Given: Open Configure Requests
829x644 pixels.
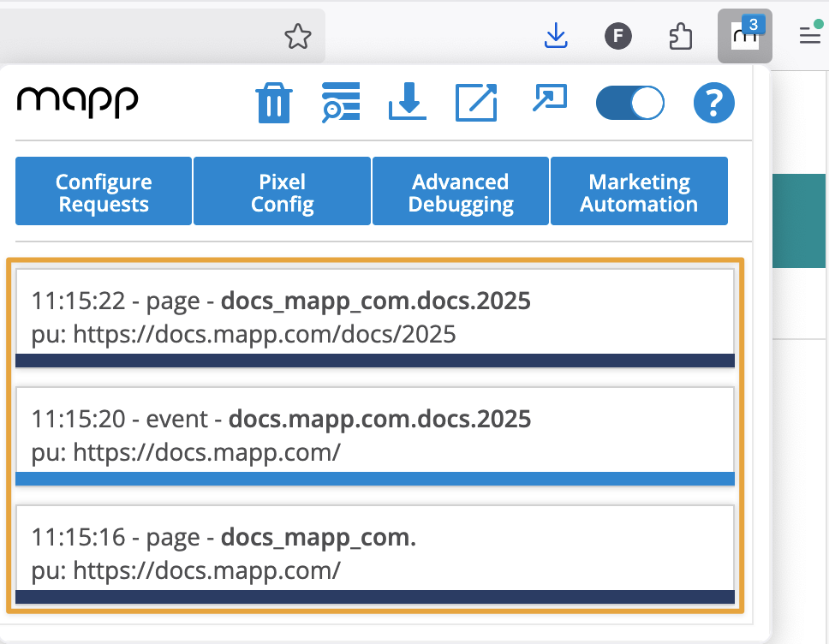Looking at the screenshot, I should click(104, 192).
